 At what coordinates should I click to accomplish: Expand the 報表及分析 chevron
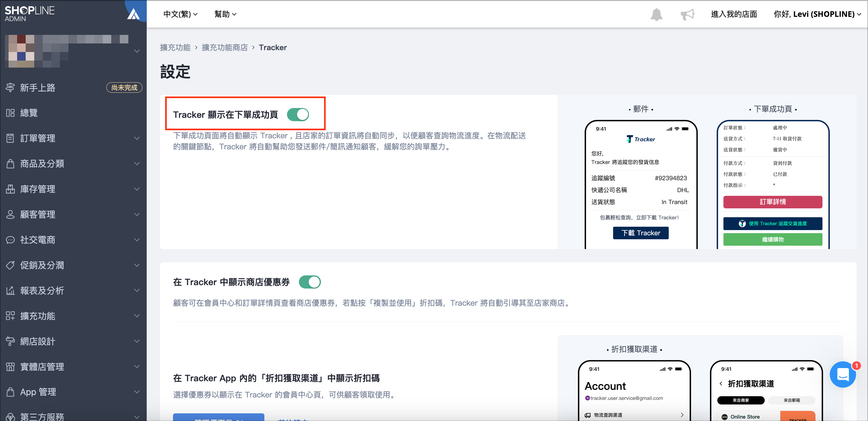tap(137, 290)
